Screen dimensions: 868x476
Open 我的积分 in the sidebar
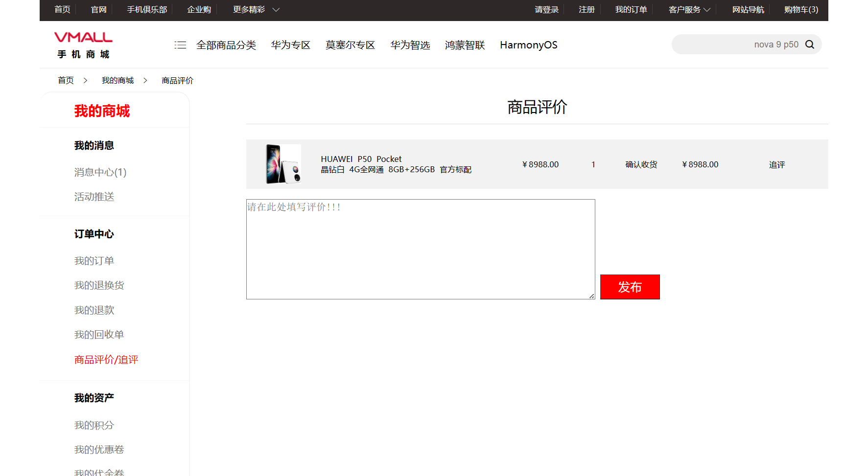[94, 425]
